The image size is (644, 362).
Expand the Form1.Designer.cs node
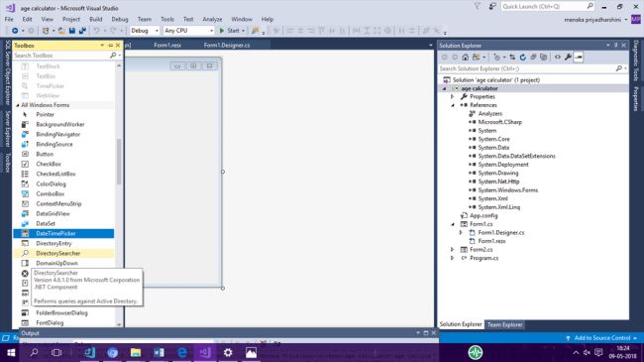point(461,232)
